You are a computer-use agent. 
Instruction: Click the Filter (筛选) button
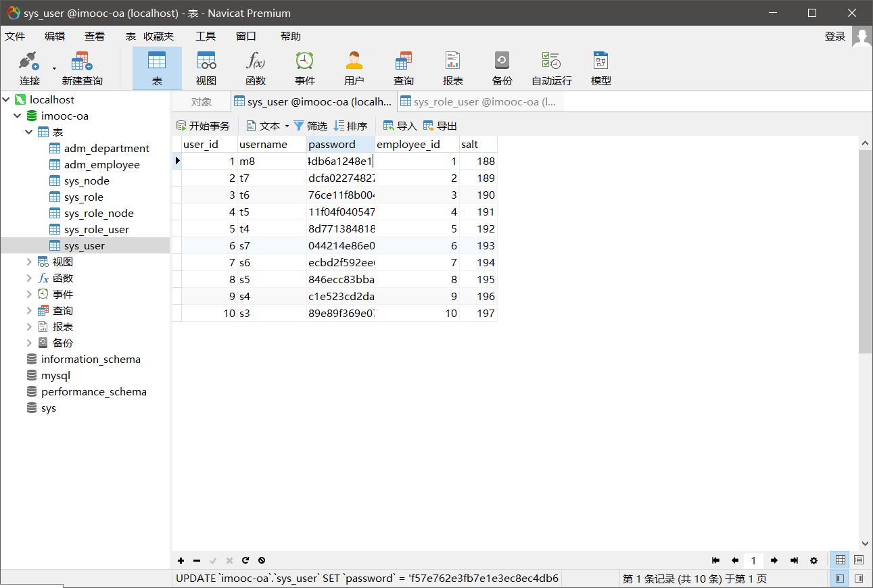310,126
